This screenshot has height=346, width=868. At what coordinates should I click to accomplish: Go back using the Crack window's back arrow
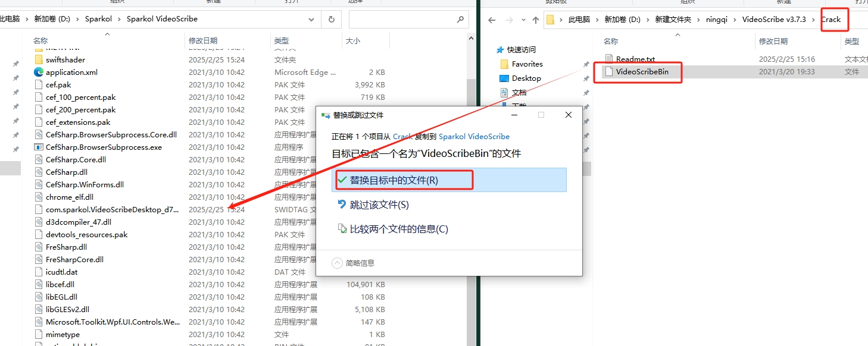pyautogui.click(x=491, y=20)
